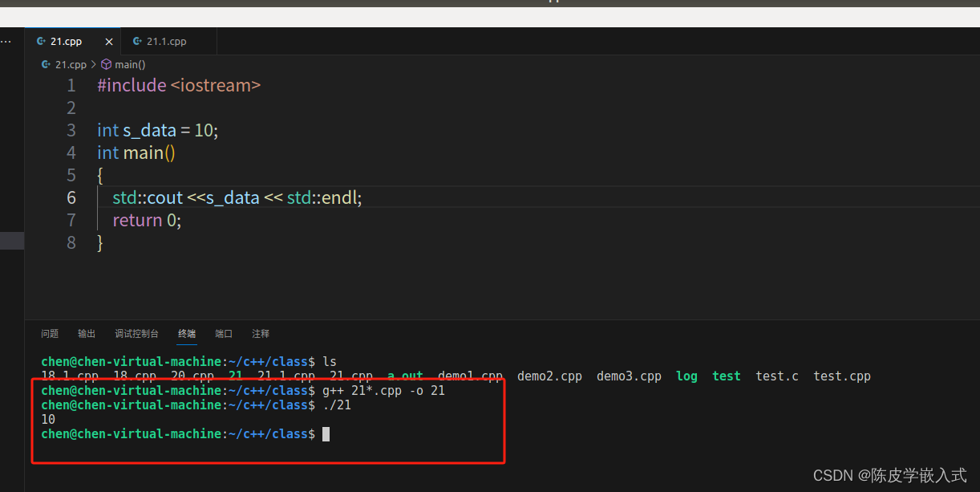This screenshot has width=980, height=492.
Task: Open the 注释 (Comments) panel tab
Action: click(260, 333)
